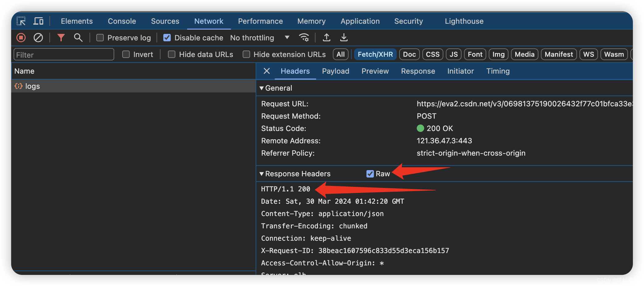Focus the Filter text field
Image resolution: width=644 pixels, height=286 pixels.
point(64,55)
